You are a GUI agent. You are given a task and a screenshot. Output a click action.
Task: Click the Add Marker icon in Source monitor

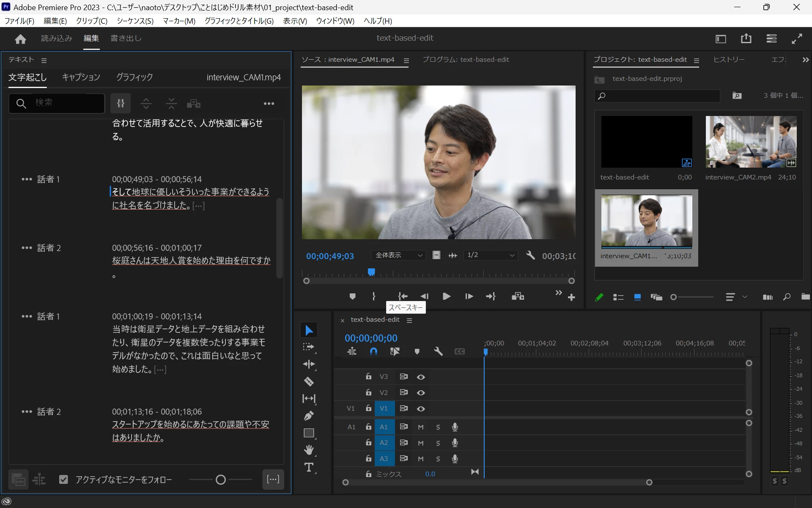pos(352,296)
